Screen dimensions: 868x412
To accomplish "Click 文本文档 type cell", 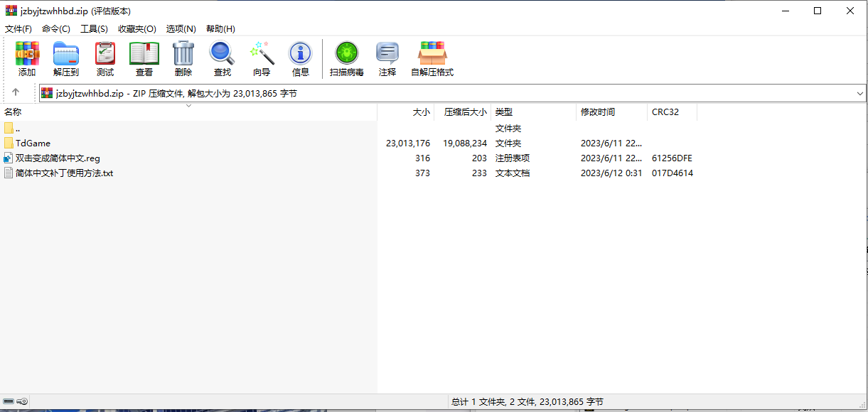I will coord(513,173).
